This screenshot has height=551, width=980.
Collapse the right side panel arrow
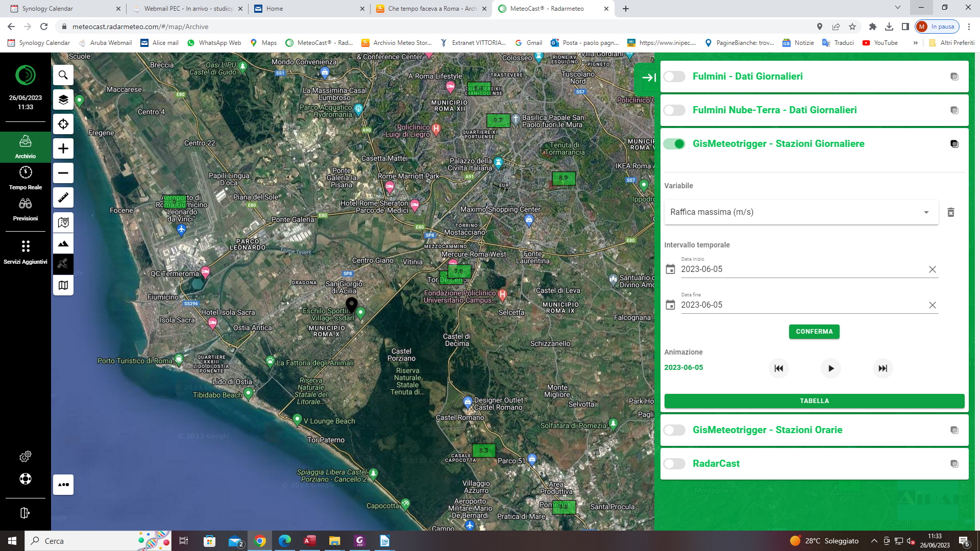click(x=649, y=78)
